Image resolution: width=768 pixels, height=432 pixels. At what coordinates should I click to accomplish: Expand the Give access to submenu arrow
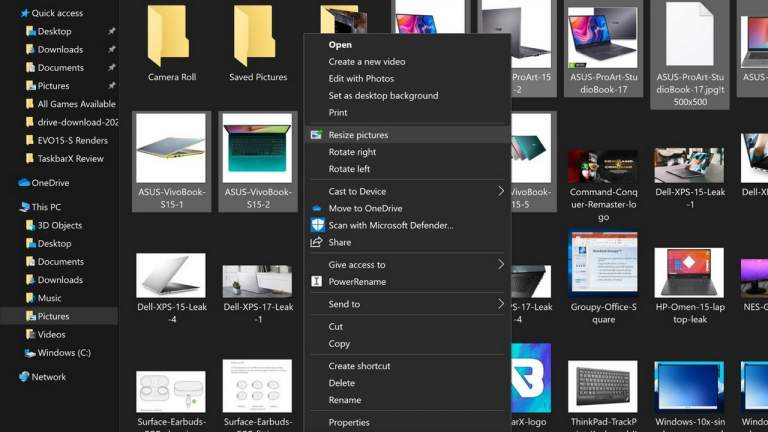tap(501, 264)
